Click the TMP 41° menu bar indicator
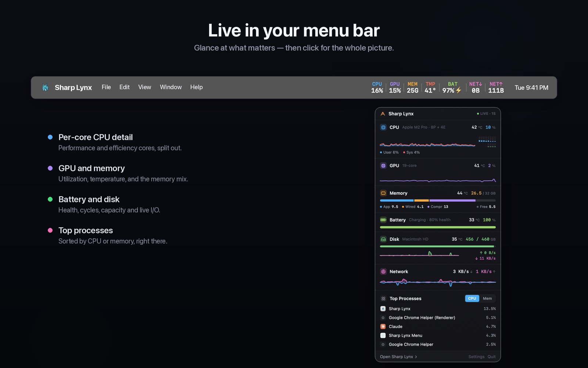The height and width of the screenshot is (368, 588). (x=430, y=88)
